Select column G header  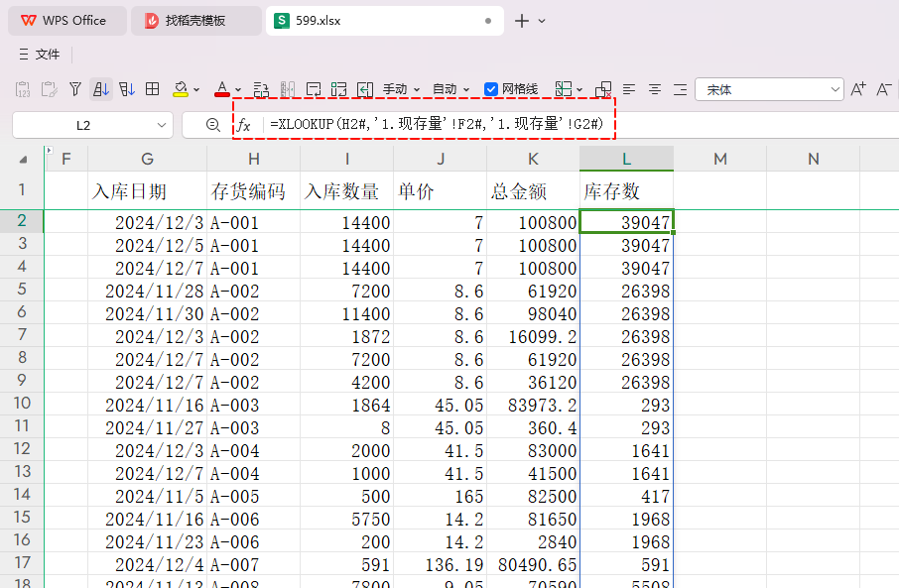pos(147,159)
